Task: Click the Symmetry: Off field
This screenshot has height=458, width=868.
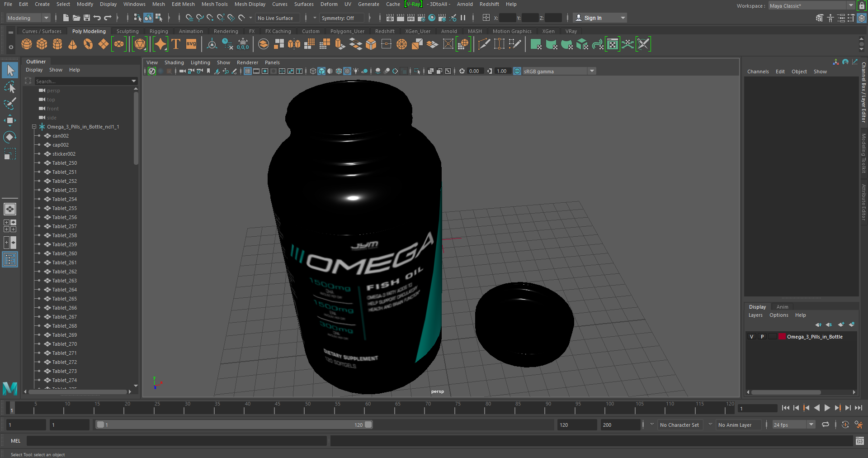Action: [342, 18]
